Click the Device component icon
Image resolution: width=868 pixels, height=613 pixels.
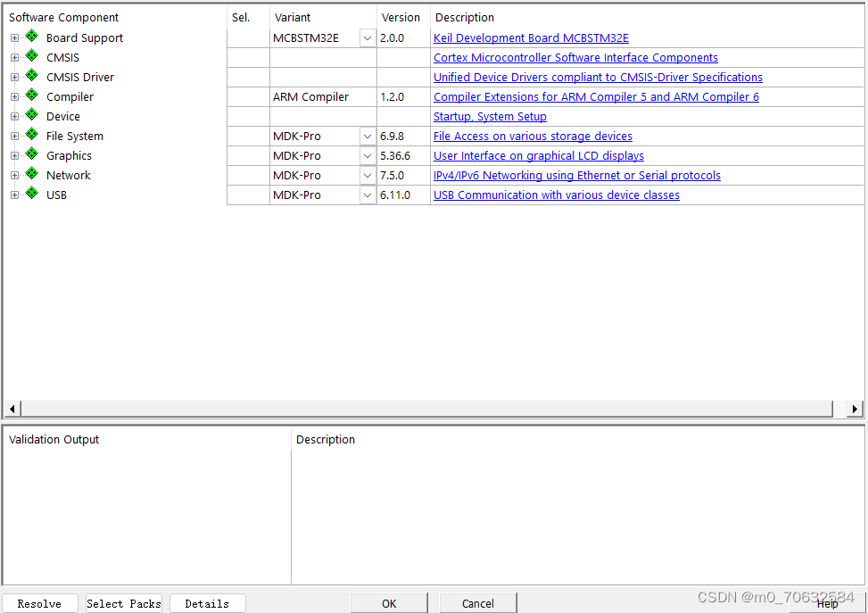30,116
